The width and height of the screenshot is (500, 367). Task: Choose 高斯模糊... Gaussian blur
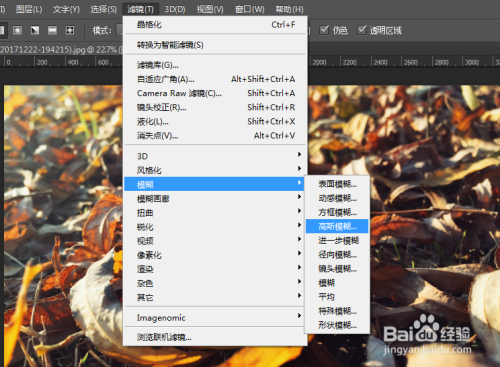(x=337, y=226)
